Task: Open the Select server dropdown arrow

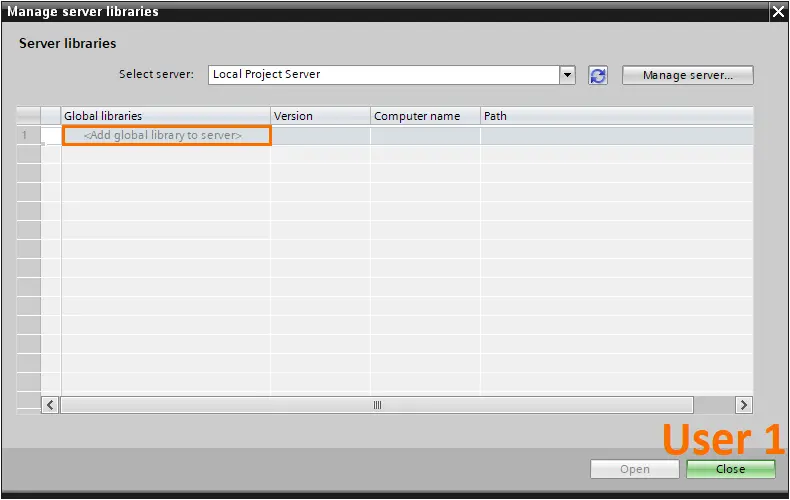Action: (x=567, y=75)
